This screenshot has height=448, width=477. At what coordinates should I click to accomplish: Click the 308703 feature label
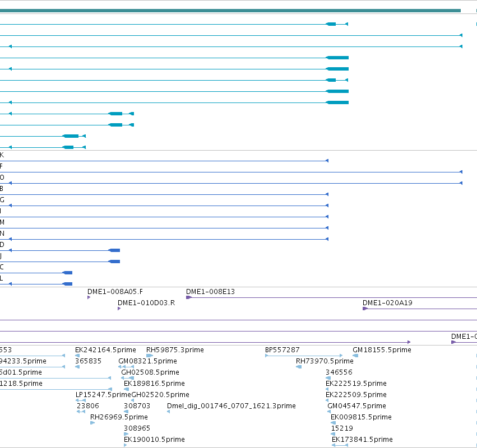pos(137,406)
